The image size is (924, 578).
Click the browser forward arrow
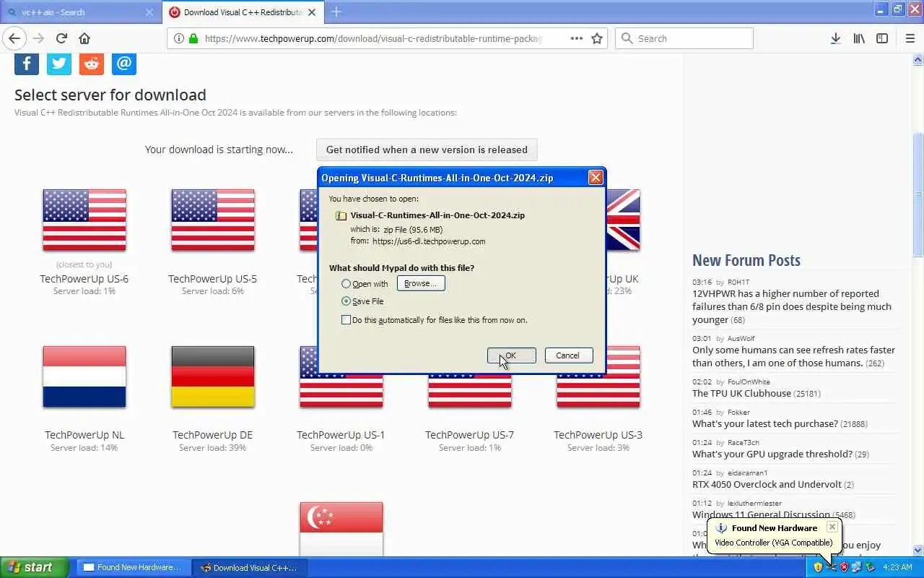pyautogui.click(x=38, y=38)
